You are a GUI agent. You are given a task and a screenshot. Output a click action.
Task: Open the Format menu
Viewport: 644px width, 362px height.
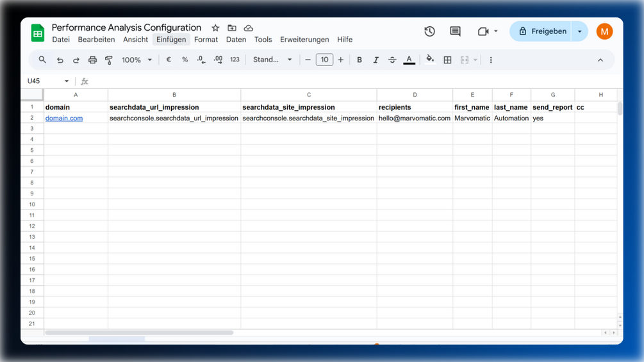tap(206, 39)
